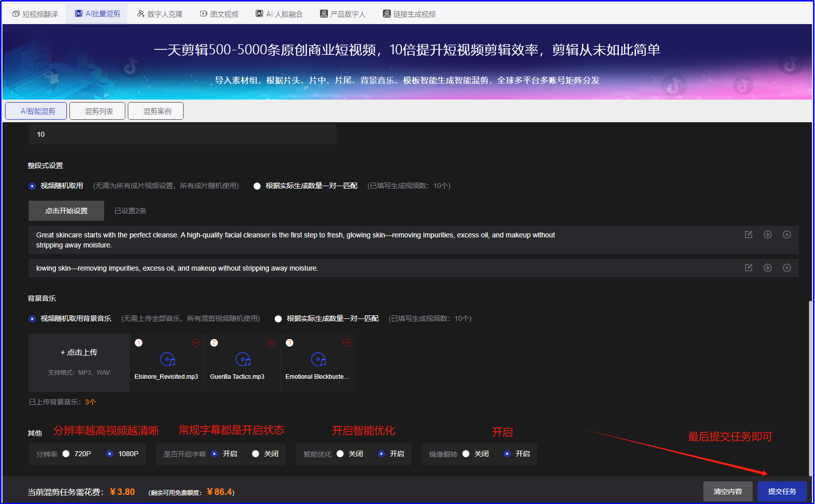Select 根据实际生成数量一对一匹配 for background music

tap(278, 318)
